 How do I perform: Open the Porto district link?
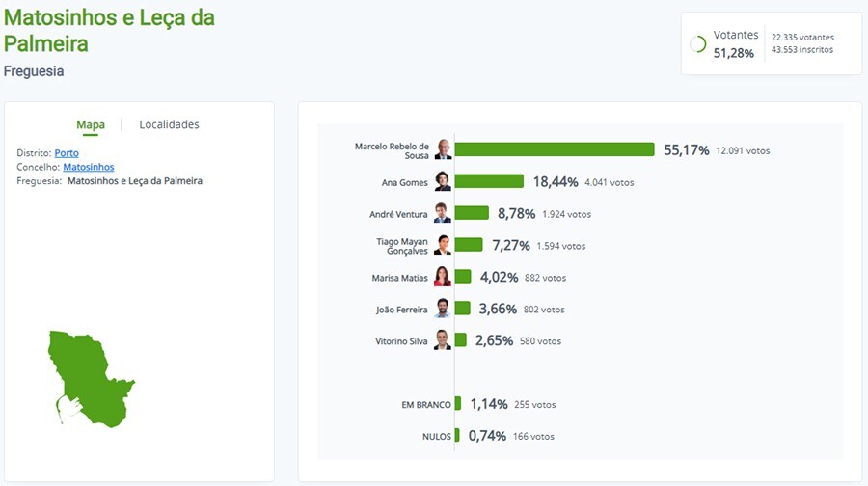tap(67, 153)
